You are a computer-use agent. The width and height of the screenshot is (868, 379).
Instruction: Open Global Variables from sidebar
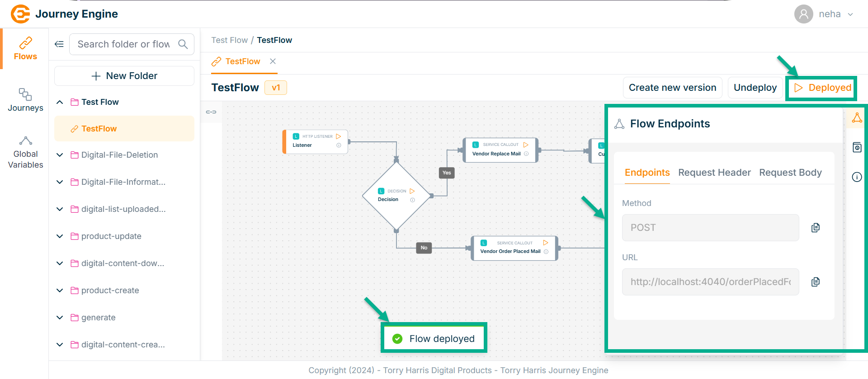[x=25, y=153]
